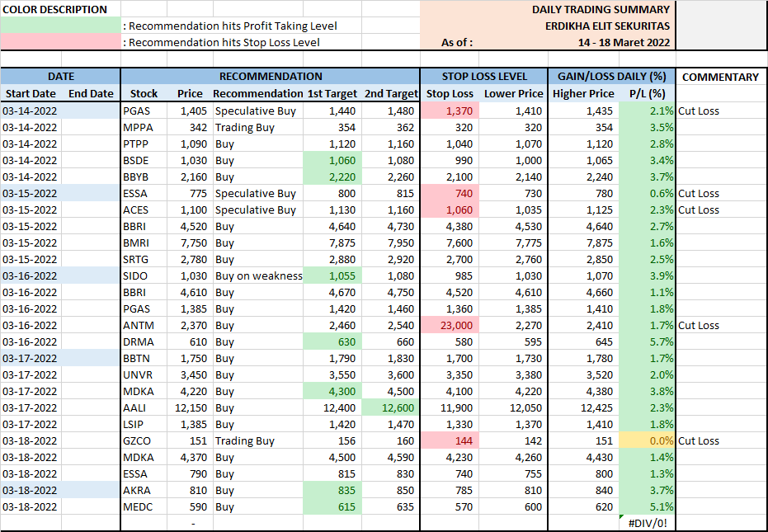Viewport: 768px width, 532px height.
Task: Select the P/L (%) column header
Action: (x=648, y=94)
